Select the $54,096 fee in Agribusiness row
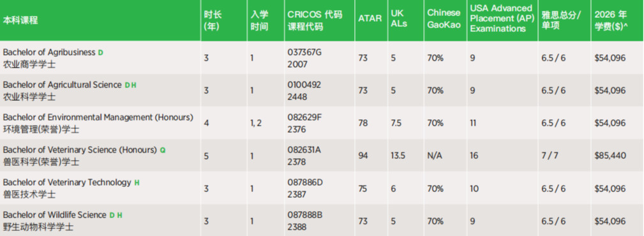Image resolution: width=644 pixels, height=236 pixels. pyautogui.click(x=610, y=58)
